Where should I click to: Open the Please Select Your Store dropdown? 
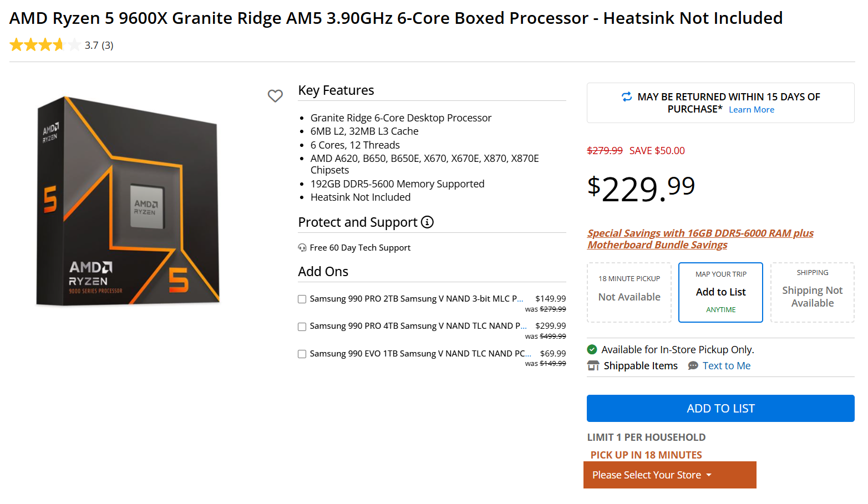[x=669, y=475]
